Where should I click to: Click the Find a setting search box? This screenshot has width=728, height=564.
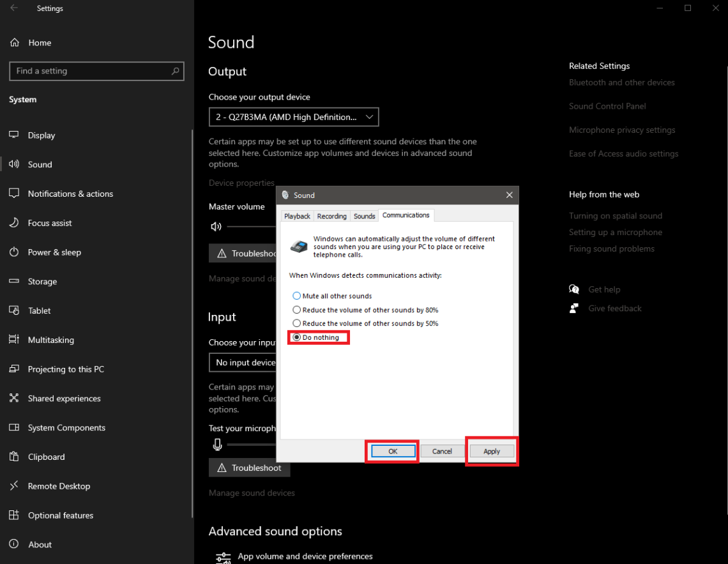[x=96, y=71]
